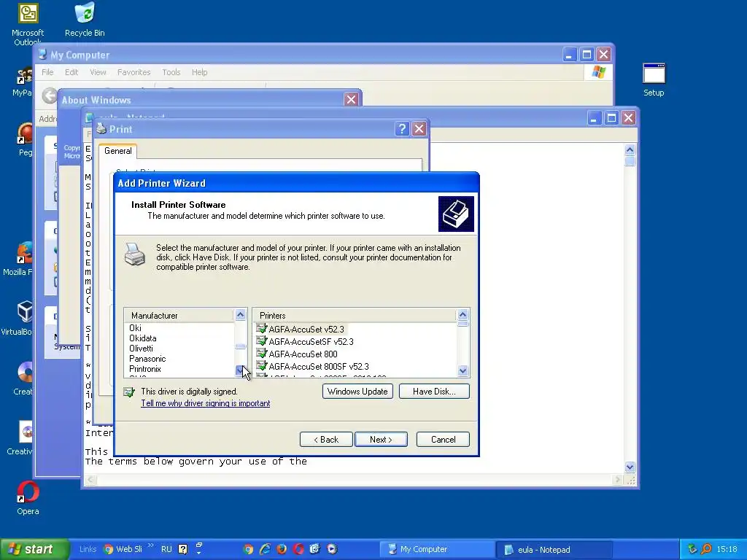Open View menu in My Computer

[98, 72]
